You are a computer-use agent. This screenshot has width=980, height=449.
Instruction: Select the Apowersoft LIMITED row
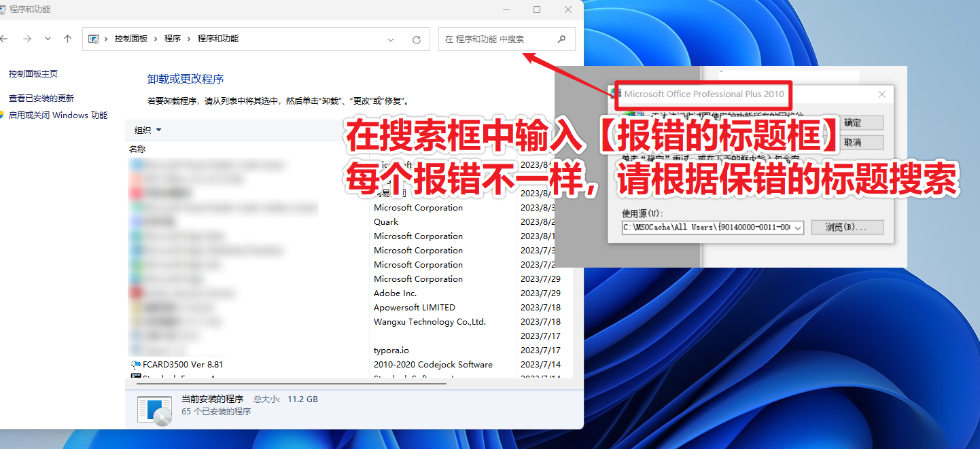[415, 308]
